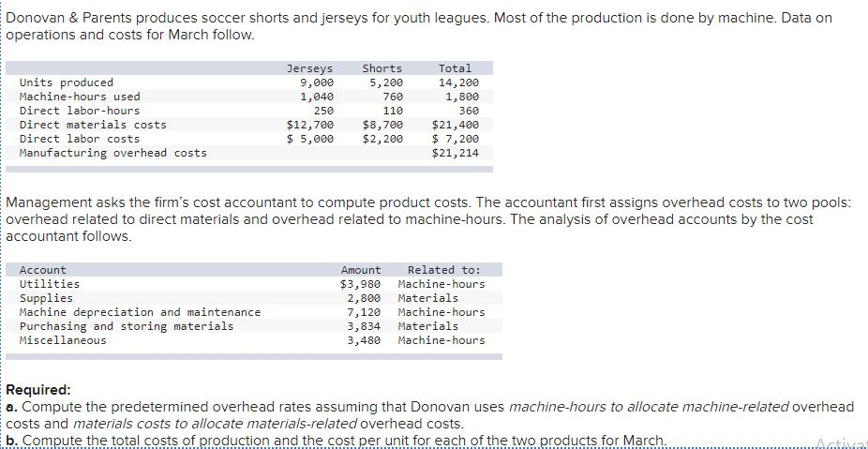Click the Related to: column header
Viewport: 868px width, 449px height.
[444, 270]
